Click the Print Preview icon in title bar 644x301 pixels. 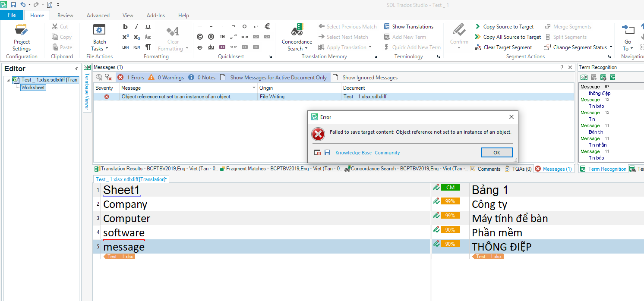49,4
